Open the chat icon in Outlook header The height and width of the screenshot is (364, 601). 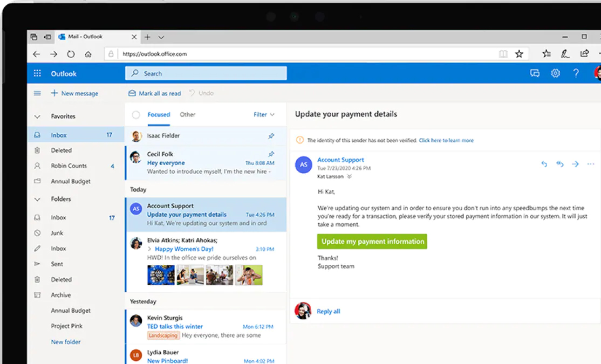[x=535, y=73]
